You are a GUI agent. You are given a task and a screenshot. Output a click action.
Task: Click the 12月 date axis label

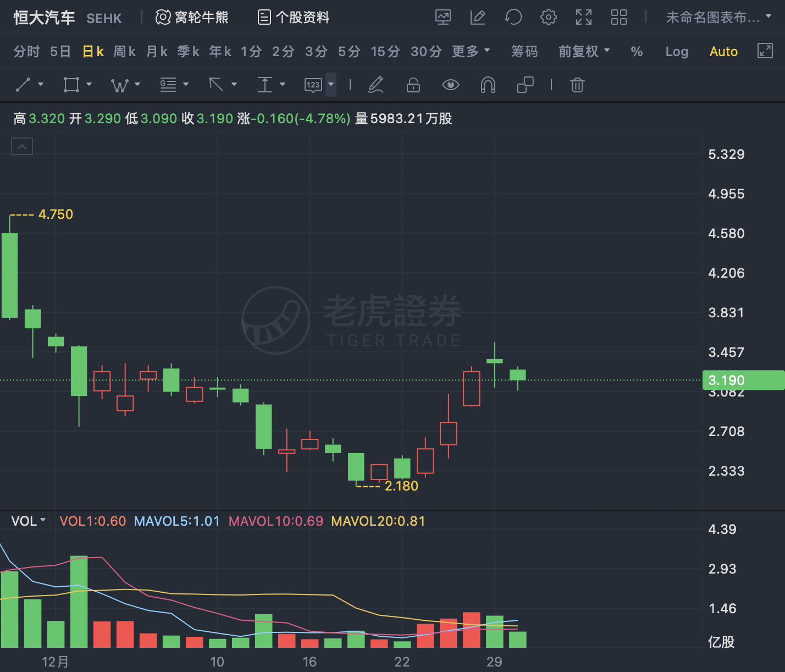56,662
